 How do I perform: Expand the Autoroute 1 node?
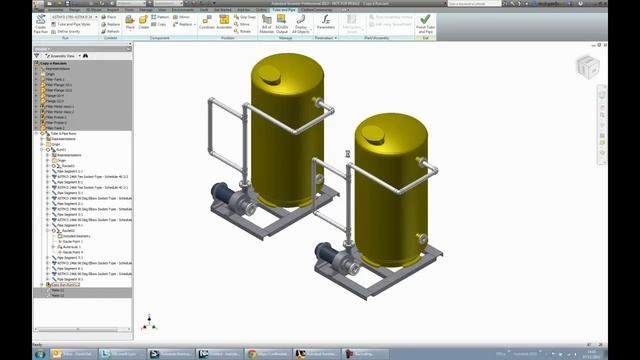(53, 247)
